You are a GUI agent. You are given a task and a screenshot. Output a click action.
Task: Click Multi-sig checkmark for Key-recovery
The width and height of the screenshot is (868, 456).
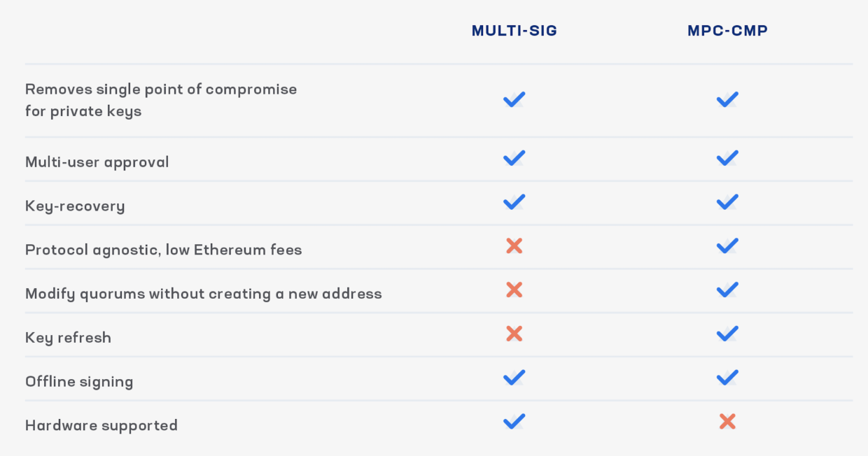pyautogui.click(x=514, y=202)
